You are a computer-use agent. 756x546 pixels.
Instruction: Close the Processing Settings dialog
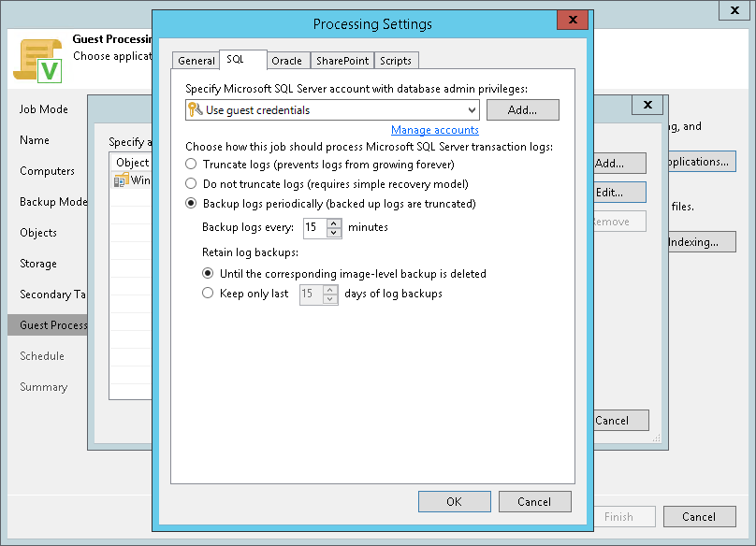click(573, 20)
